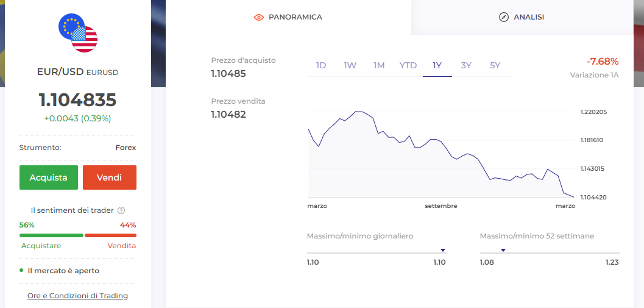Click the sell price value 1.10482

pos(228,114)
